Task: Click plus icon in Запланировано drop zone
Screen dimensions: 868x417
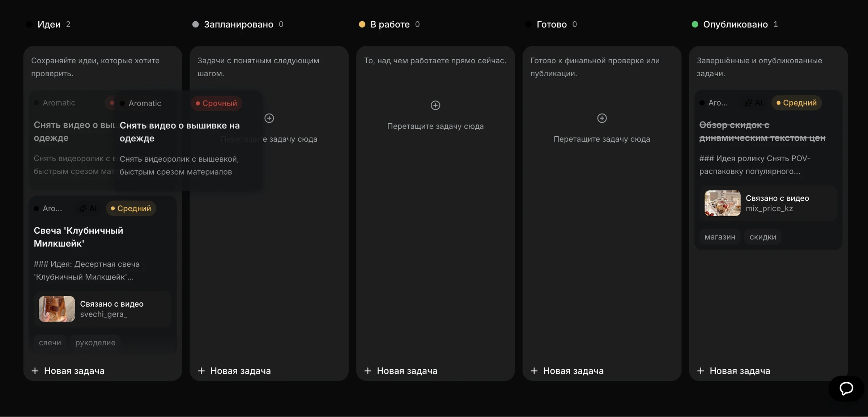Action: pyautogui.click(x=269, y=118)
